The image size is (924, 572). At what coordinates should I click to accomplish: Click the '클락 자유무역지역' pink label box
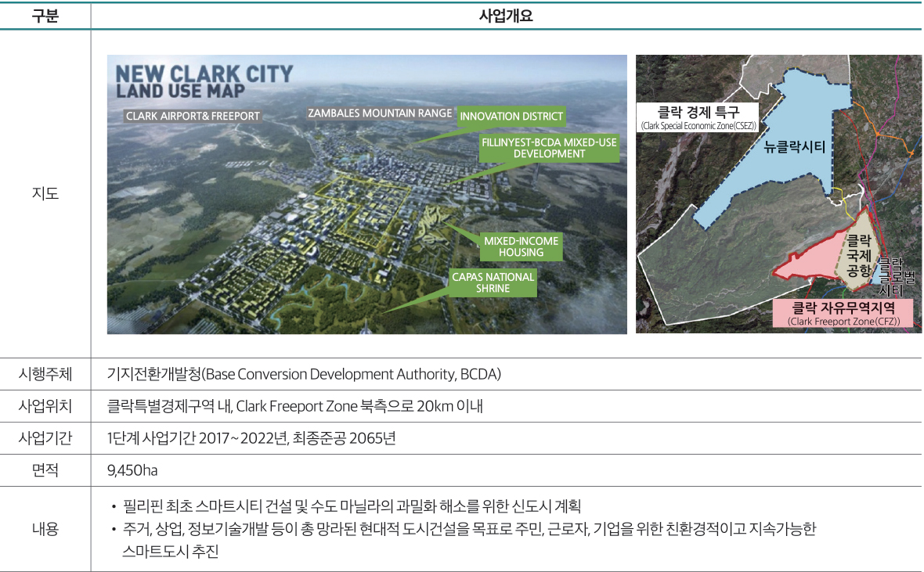click(843, 313)
